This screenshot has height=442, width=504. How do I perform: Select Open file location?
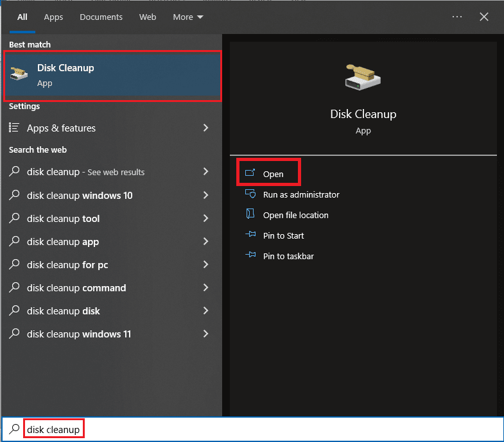click(296, 215)
